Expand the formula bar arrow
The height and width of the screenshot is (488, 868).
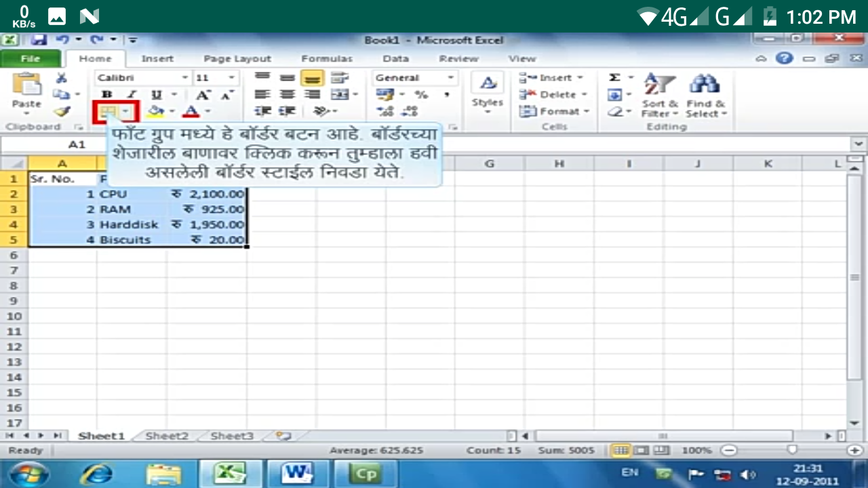pos(859,144)
